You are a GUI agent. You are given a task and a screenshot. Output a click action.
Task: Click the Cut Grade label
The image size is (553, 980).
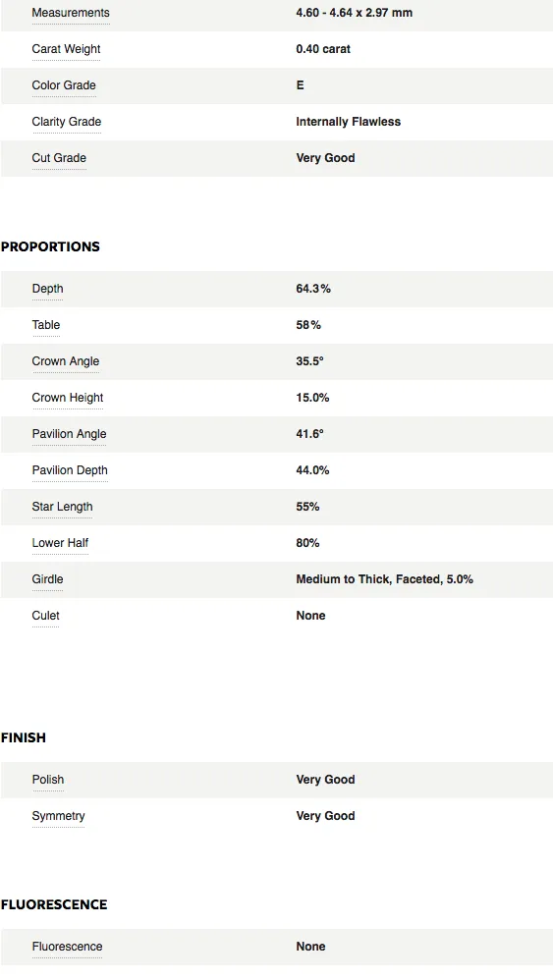point(59,157)
